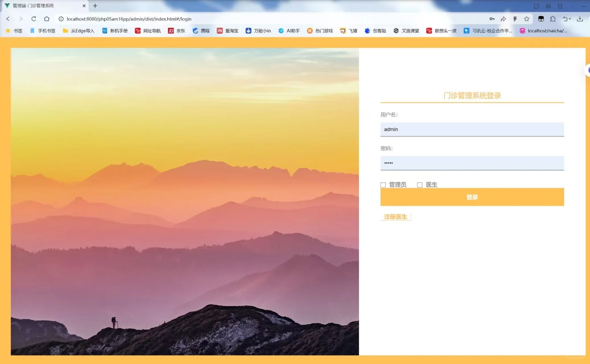Reload the login page
Image resolution: width=590 pixels, height=364 pixels.
coord(34,19)
